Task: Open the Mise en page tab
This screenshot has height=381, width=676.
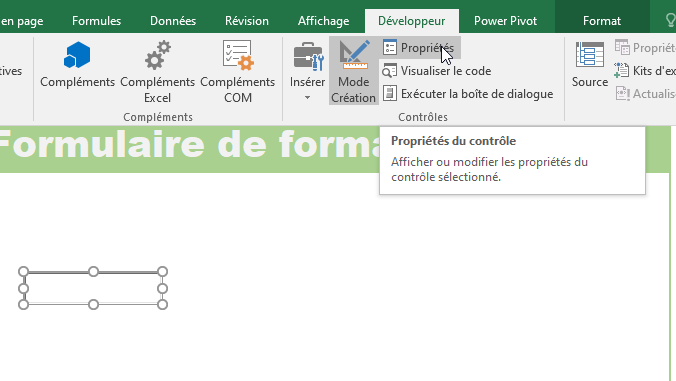Action: (22, 21)
